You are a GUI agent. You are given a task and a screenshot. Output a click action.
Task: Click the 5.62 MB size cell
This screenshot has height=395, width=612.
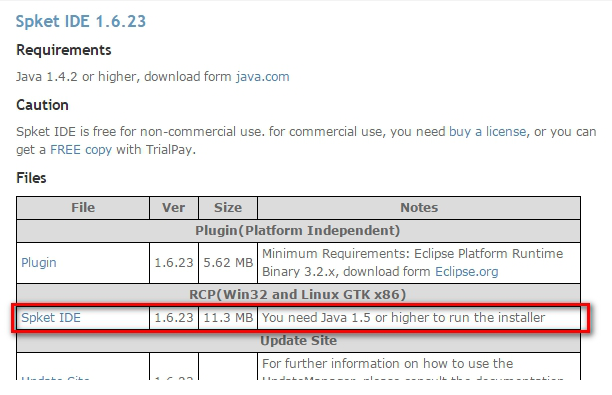(x=228, y=263)
